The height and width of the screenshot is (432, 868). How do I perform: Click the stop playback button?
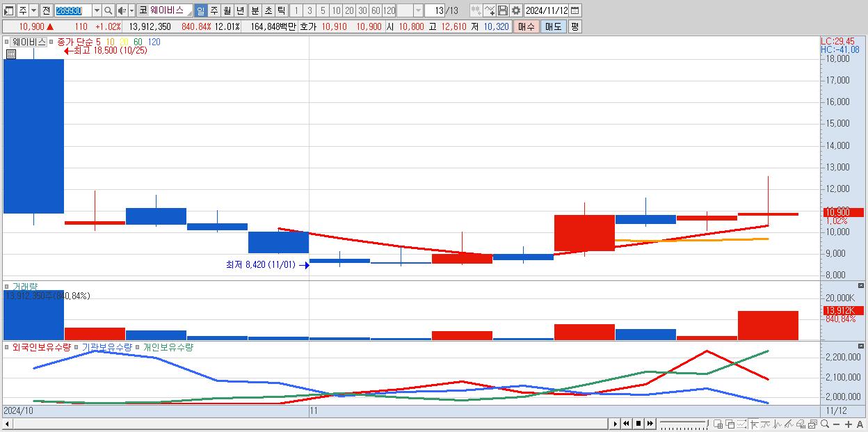click(x=638, y=424)
